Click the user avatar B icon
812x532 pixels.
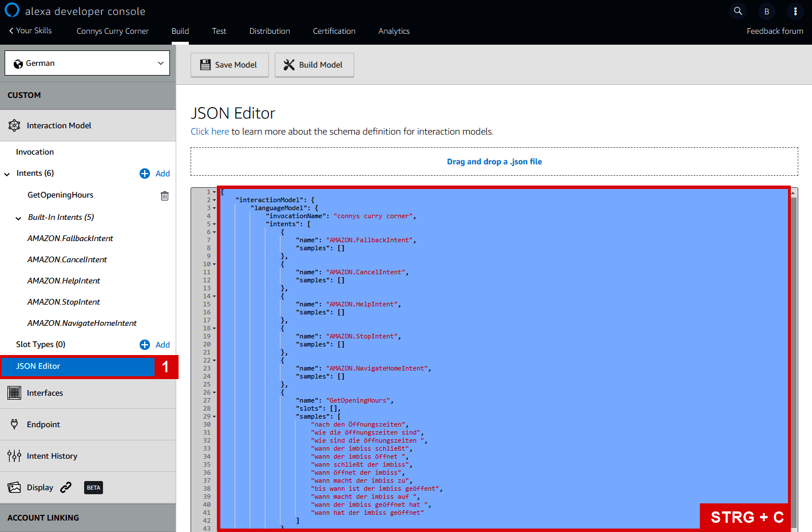tap(767, 11)
